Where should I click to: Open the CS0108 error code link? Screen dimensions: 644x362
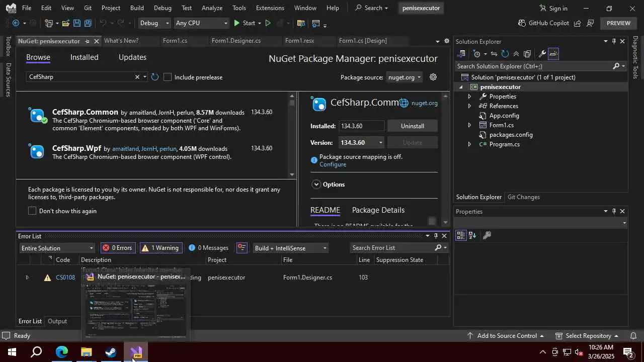click(65, 278)
